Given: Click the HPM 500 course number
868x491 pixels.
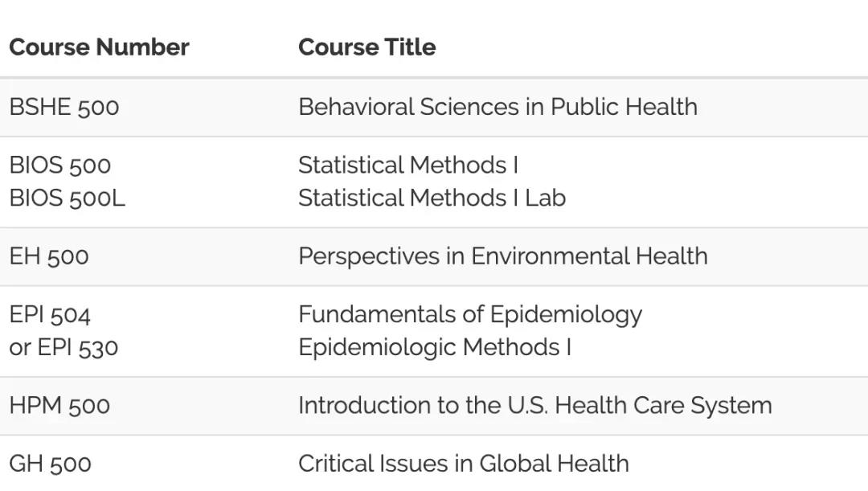Looking at the screenshot, I should pyautogui.click(x=59, y=406).
